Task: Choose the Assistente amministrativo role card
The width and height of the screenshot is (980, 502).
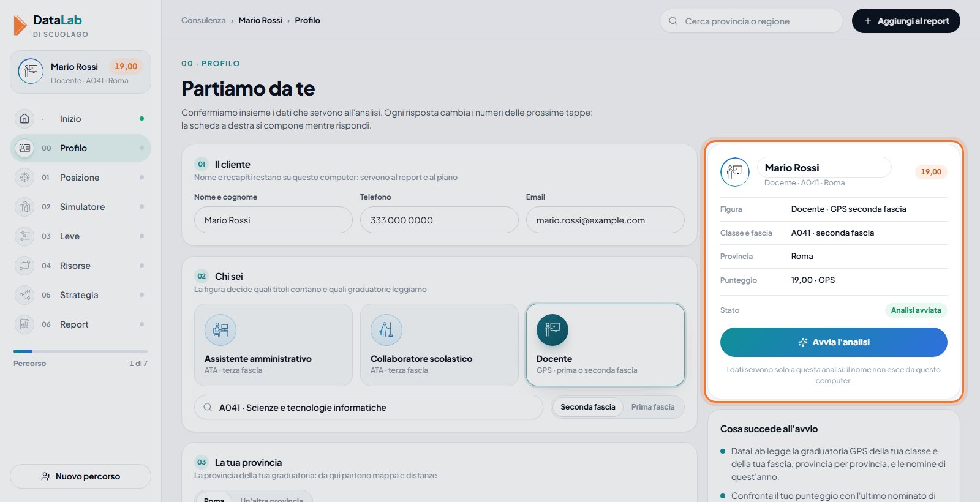Action: [x=273, y=345]
